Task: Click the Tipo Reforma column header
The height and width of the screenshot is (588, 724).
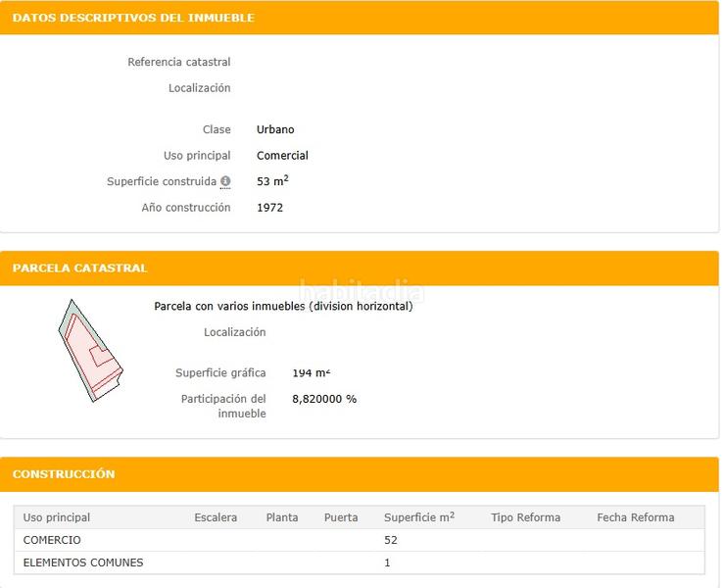Action: pos(525,517)
